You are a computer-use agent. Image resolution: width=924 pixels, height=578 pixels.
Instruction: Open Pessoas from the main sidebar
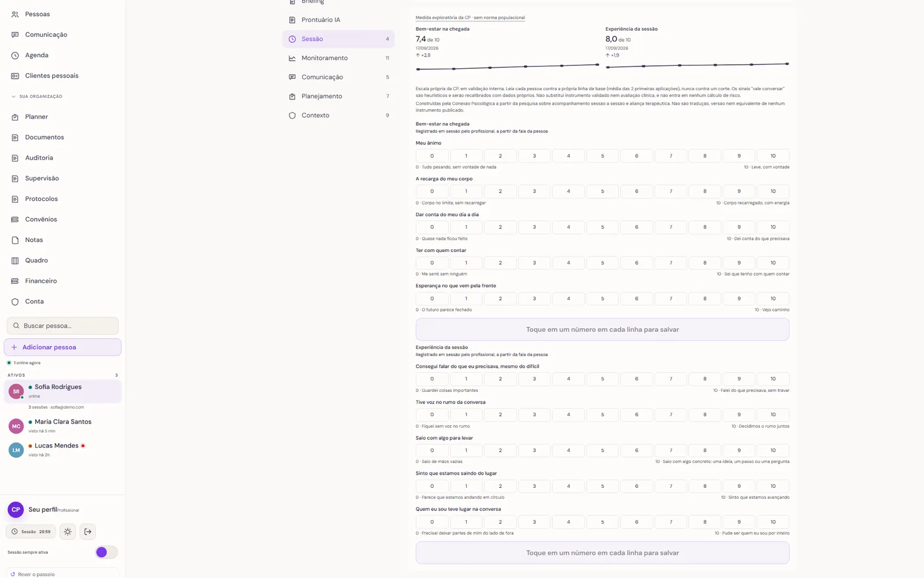[38, 14]
